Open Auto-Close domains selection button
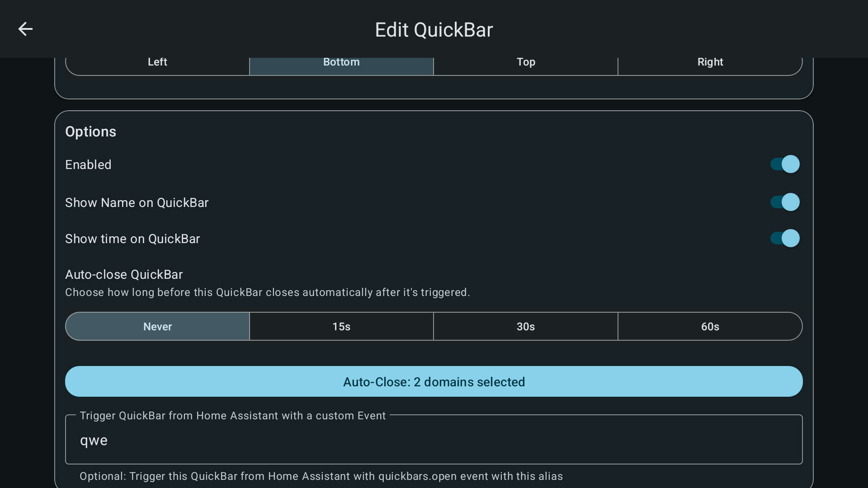 (434, 381)
